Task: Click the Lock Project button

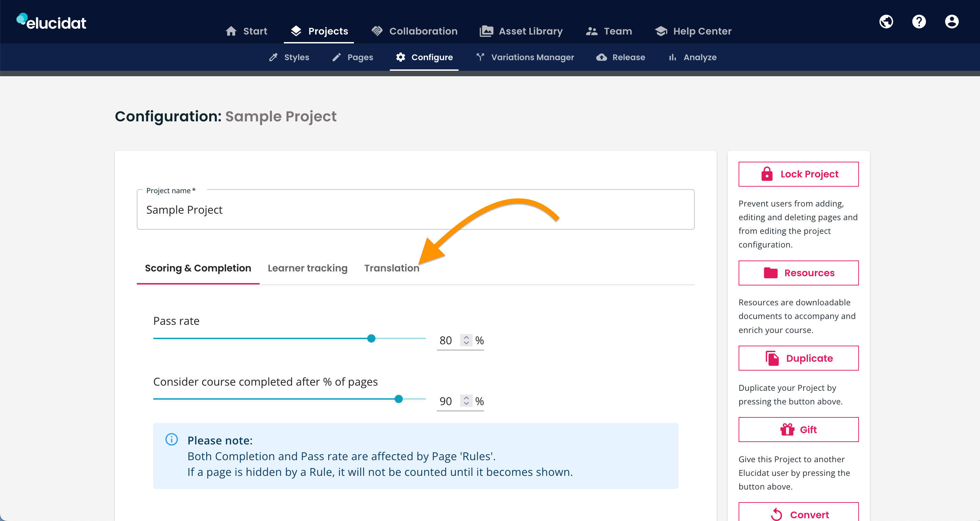Action: pos(798,174)
